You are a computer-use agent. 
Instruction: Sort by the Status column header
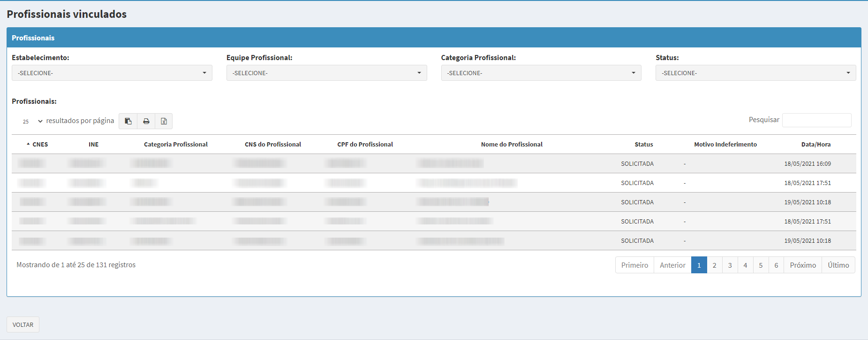[643, 144]
